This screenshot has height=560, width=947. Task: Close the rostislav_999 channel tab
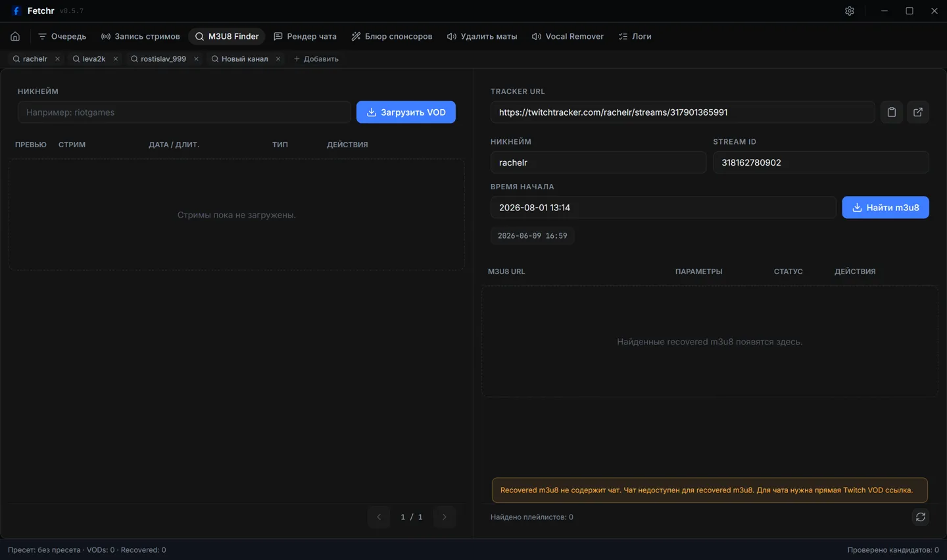196,59
